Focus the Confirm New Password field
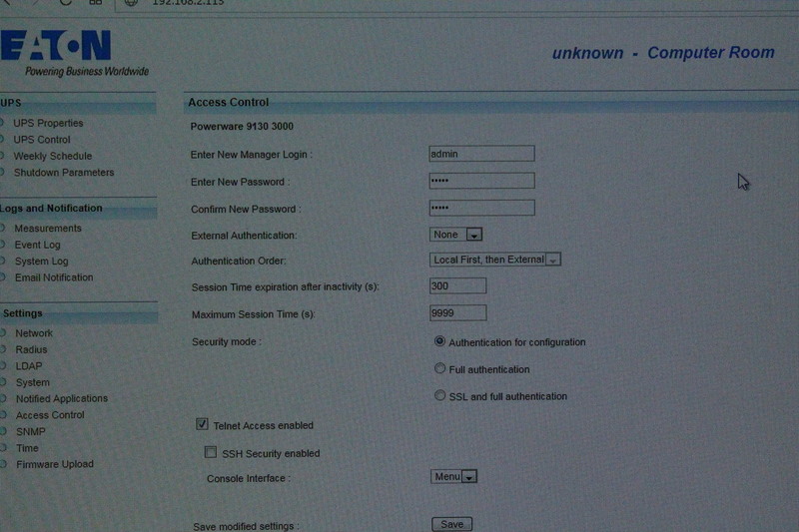This screenshot has width=799, height=532. [x=481, y=208]
